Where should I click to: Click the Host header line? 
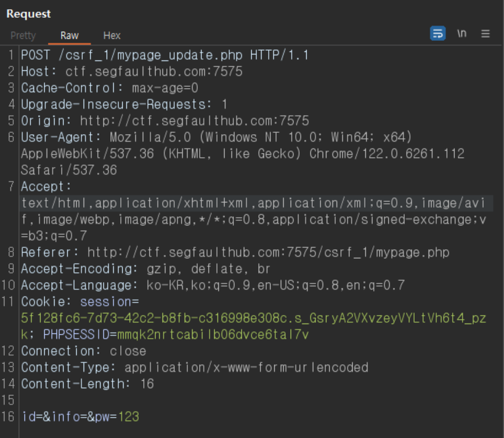(x=131, y=72)
